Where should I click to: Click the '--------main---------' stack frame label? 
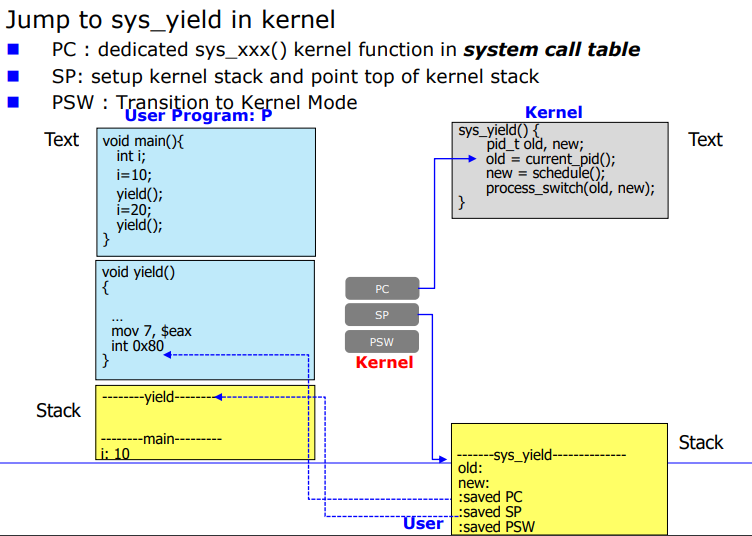[x=162, y=439]
